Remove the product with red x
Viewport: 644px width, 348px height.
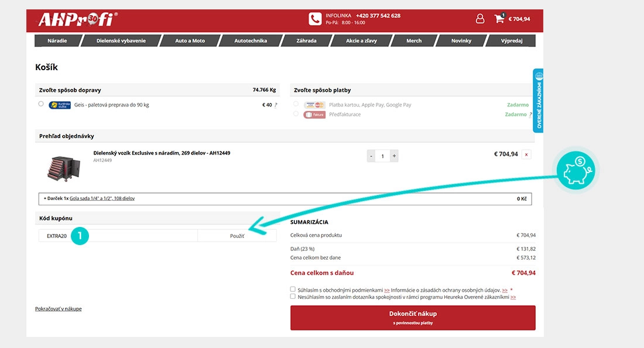point(526,155)
